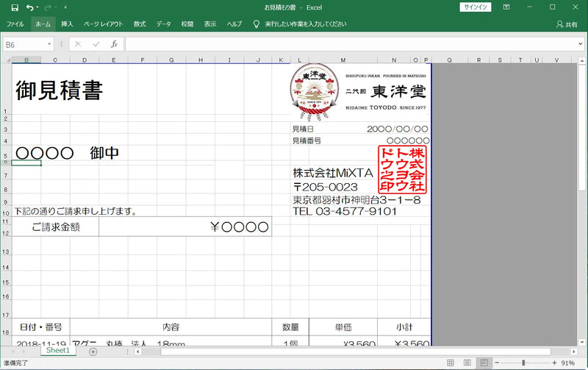
Task: Click the ご請求金額 label cell
Action: point(56,227)
